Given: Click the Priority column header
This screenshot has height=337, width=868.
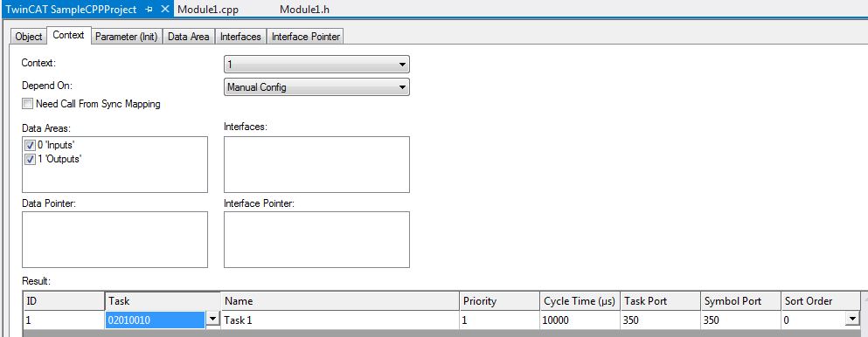Looking at the screenshot, I should point(499,301).
